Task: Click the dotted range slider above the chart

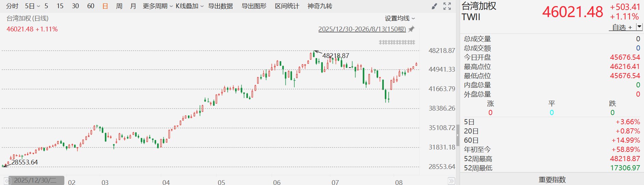Action: [x=397, y=42]
